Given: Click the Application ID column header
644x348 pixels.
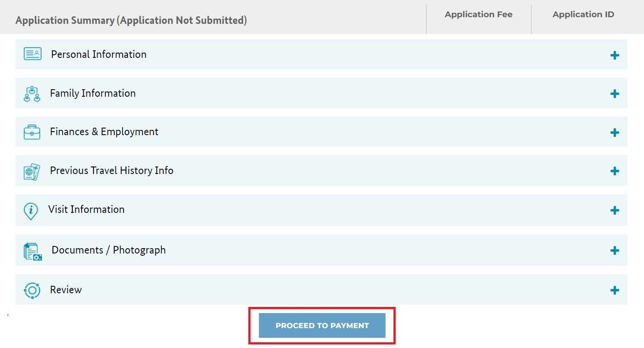Looking at the screenshot, I should (583, 15).
